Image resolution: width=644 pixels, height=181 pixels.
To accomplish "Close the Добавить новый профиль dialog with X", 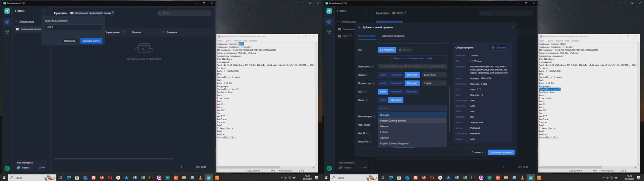I will (x=513, y=27).
